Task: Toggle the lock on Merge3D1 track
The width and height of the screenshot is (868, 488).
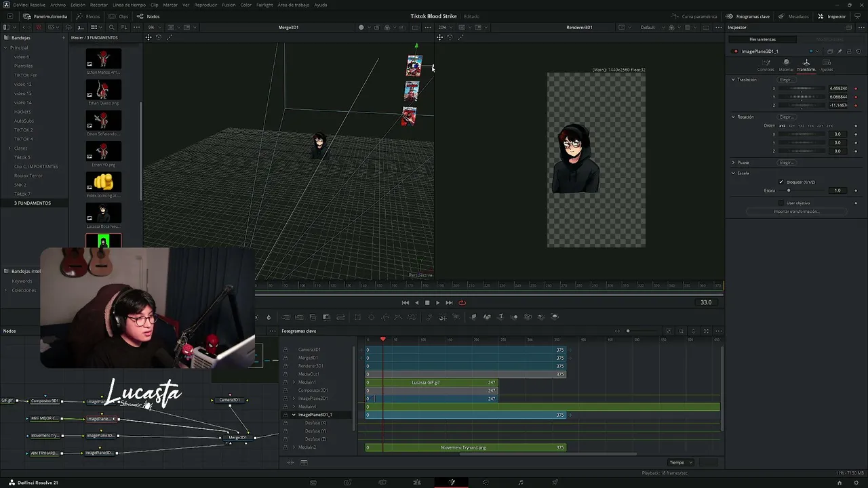Action: click(x=285, y=358)
